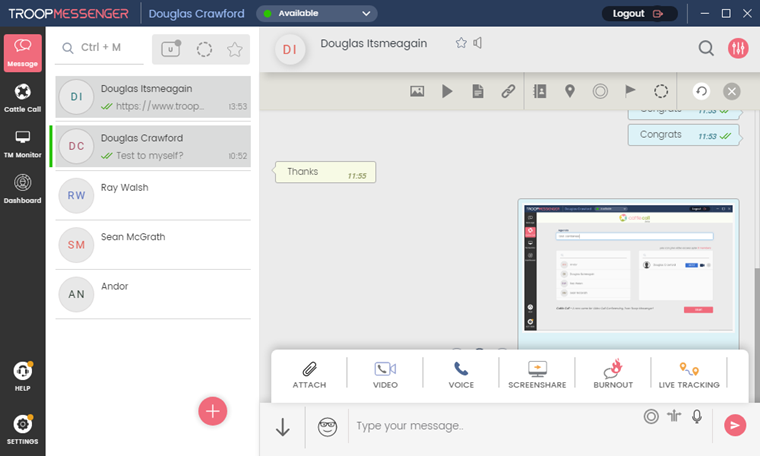Click the Thanks message bubble
The image size is (760, 456).
pos(325,172)
